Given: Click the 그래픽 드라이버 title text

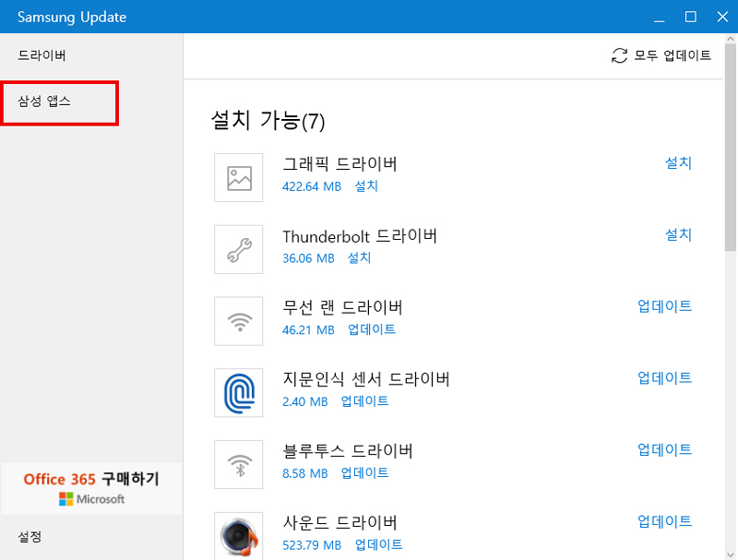Looking at the screenshot, I should [x=339, y=164].
